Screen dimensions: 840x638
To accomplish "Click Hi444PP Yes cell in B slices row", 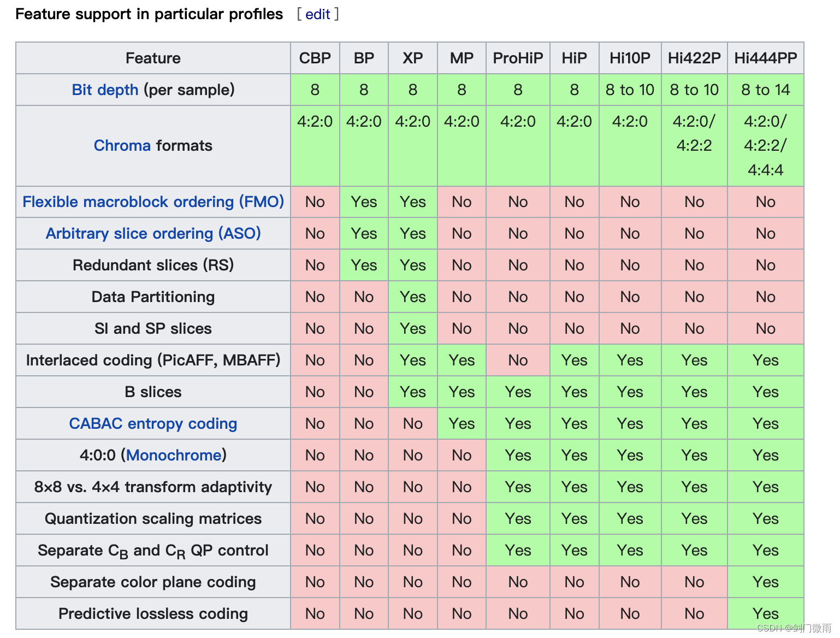I will 766,392.
